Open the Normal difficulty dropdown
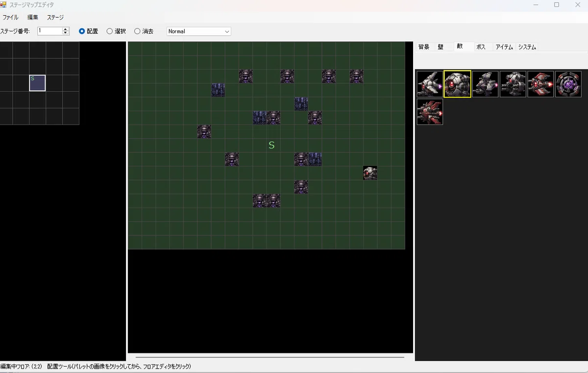This screenshot has height=373, width=588. (x=199, y=31)
